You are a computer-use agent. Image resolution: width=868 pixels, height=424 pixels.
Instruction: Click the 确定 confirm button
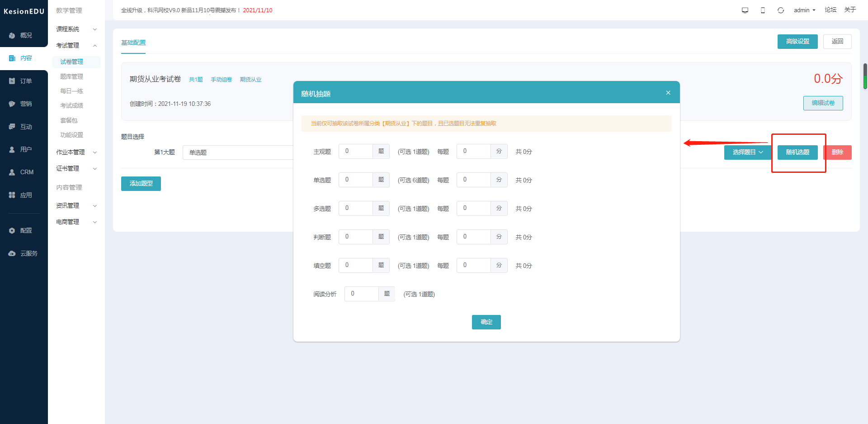pyautogui.click(x=486, y=322)
